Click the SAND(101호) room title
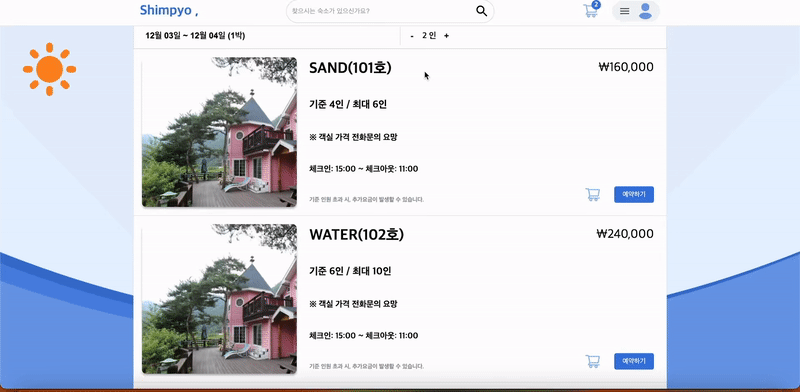Image resolution: width=800 pixels, height=392 pixels. click(350, 67)
